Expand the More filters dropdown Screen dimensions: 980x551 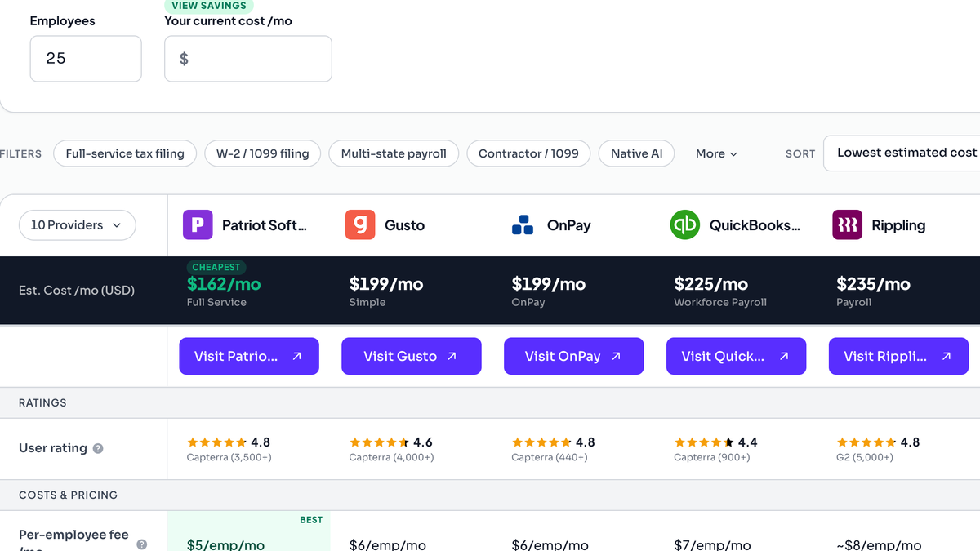coord(716,153)
